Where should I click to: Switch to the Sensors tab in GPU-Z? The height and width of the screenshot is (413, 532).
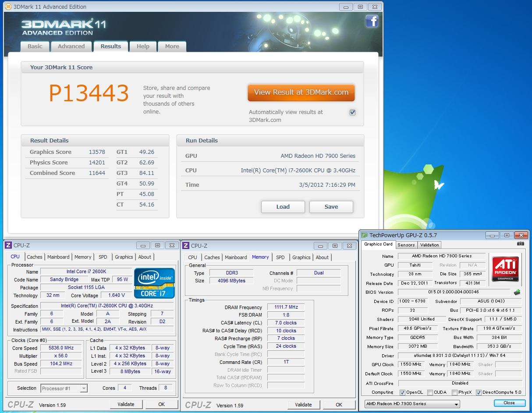[x=406, y=245]
